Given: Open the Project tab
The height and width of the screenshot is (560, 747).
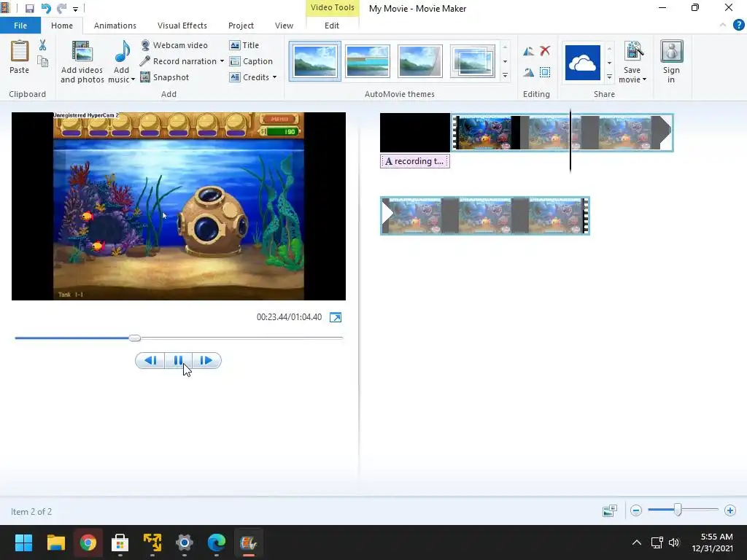Looking at the screenshot, I should [x=241, y=26].
